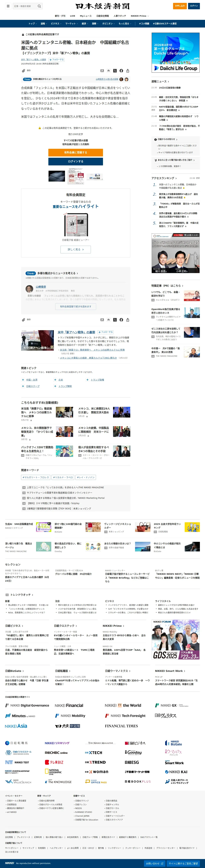205x868 pixels.
Task: Expand the もっと見る navigation dropdown
Action: tap(125, 24)
